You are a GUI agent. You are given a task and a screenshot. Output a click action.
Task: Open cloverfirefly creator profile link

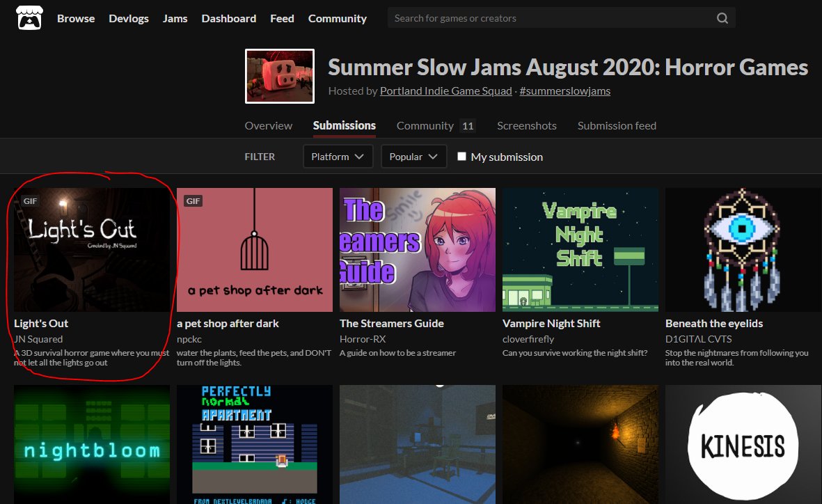528,339
